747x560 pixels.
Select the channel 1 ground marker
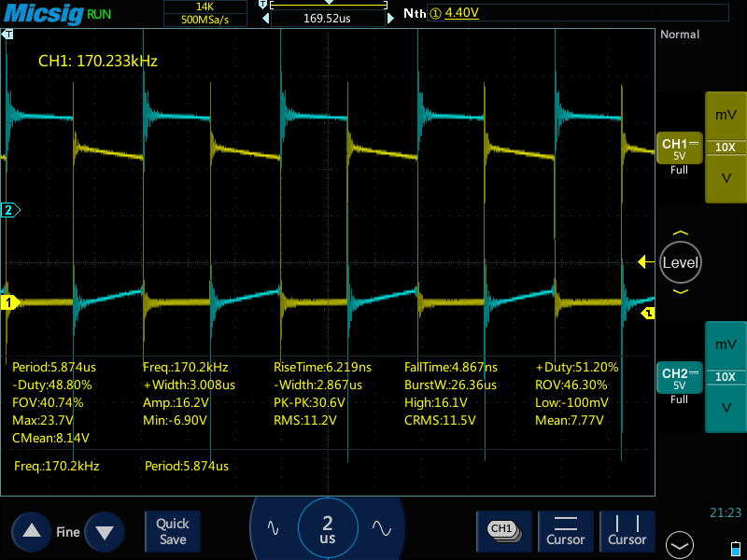click(9, 302)
